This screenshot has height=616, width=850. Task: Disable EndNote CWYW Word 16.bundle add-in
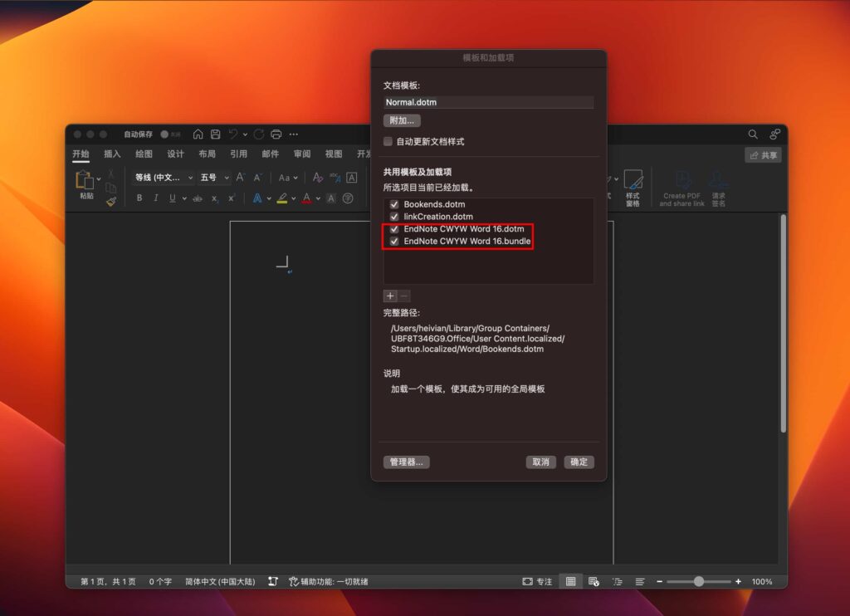pyautogui.click(x=393, y=241)
